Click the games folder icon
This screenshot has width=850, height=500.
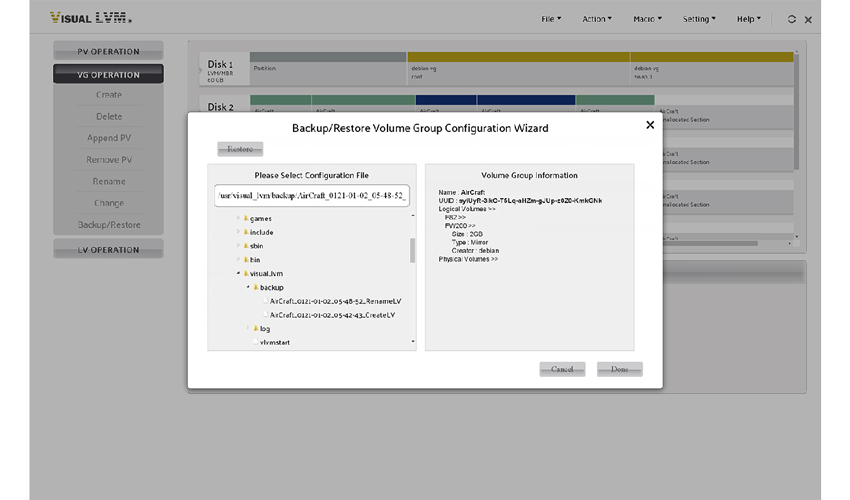point(246,218)
